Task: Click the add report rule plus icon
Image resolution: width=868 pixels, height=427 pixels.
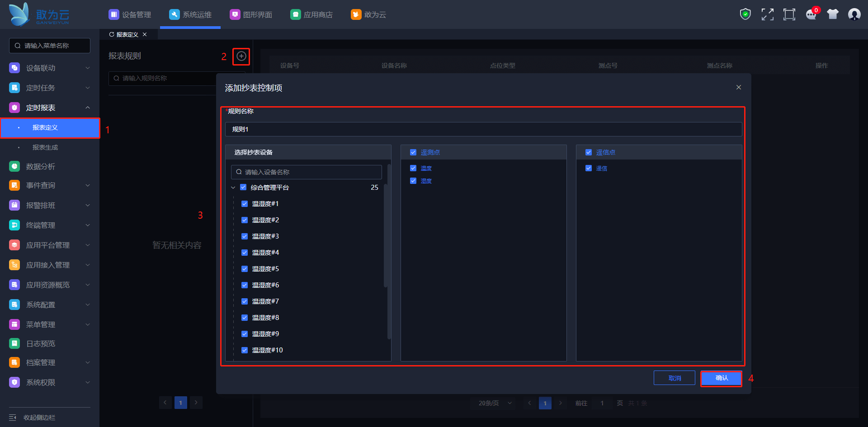Action: [x=241, y=56]
